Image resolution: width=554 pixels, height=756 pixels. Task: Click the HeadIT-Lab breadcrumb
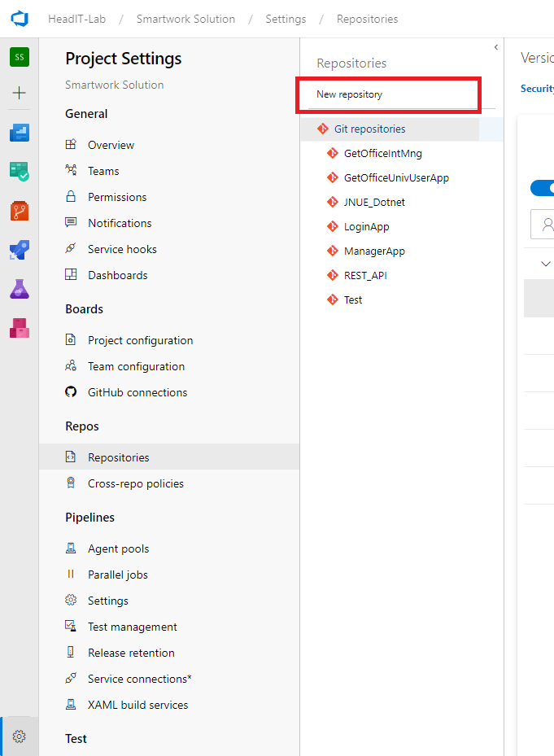click(76, 19)
